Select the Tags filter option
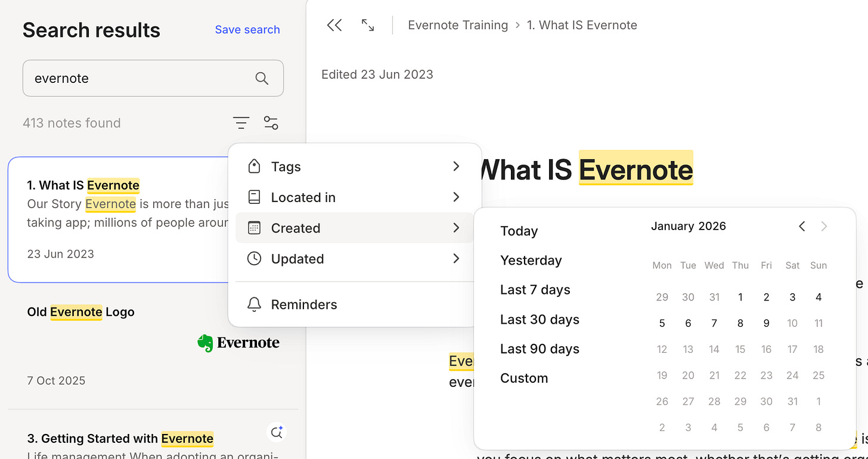Screen dimensions: 868x459 click(354, 167)
